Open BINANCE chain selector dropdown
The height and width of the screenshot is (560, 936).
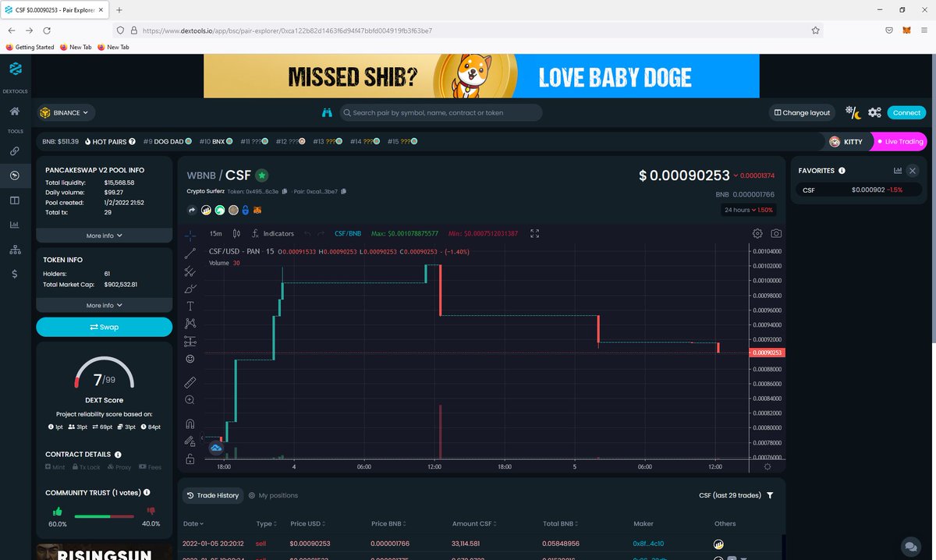click(x=66, y=112)
